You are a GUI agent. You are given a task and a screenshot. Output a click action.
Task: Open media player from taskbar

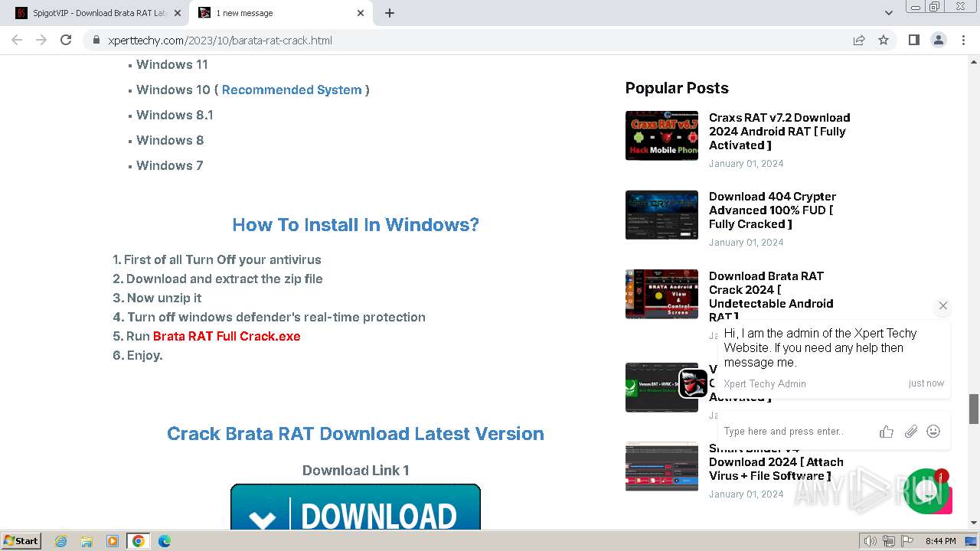click(x=113, y=541)
